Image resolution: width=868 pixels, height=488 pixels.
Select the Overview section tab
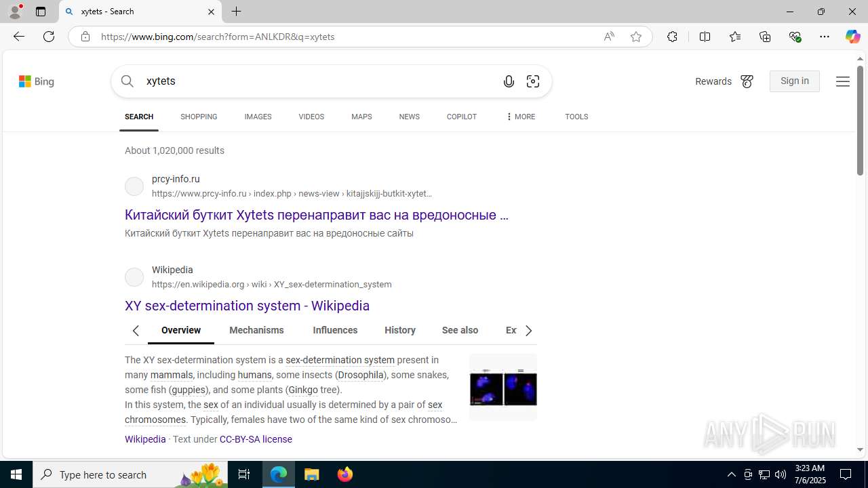point(181,330)
